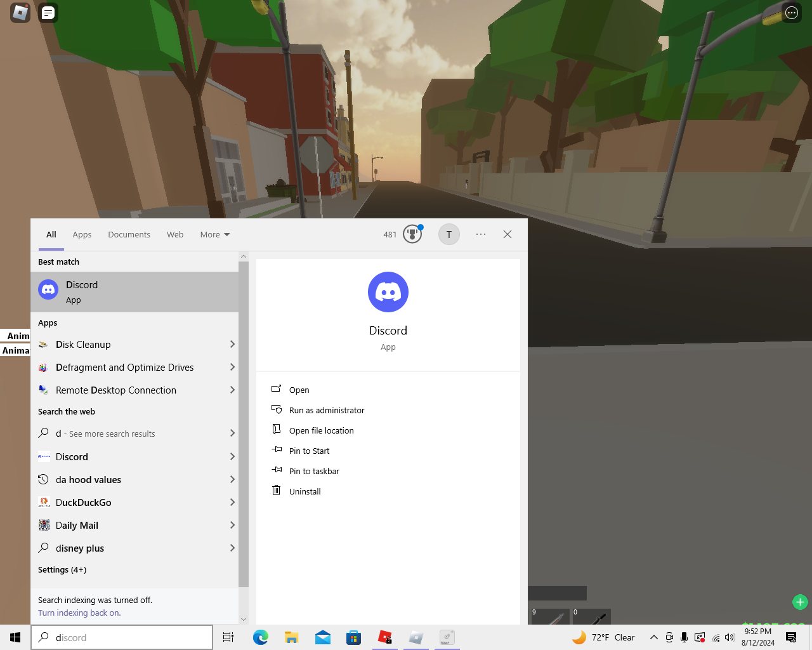The height and width of the screenshot is (650, 812).
Task: Open search options ellipsis menu
Action: pyautogui.click(x=481, y=234)
